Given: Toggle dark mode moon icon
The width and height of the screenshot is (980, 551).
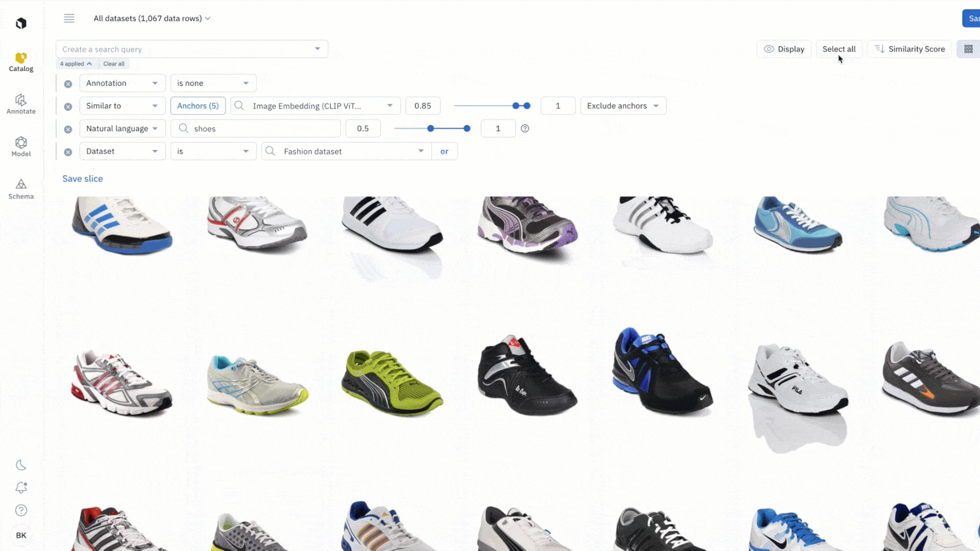Looking at the screenshot, I should point(21,465).
